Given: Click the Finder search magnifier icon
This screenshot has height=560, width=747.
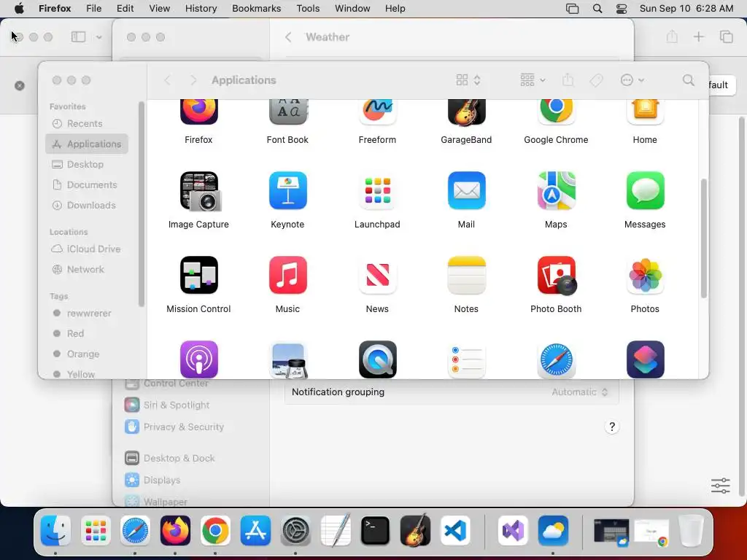Looking at the screenshot, I should point(688,80).
